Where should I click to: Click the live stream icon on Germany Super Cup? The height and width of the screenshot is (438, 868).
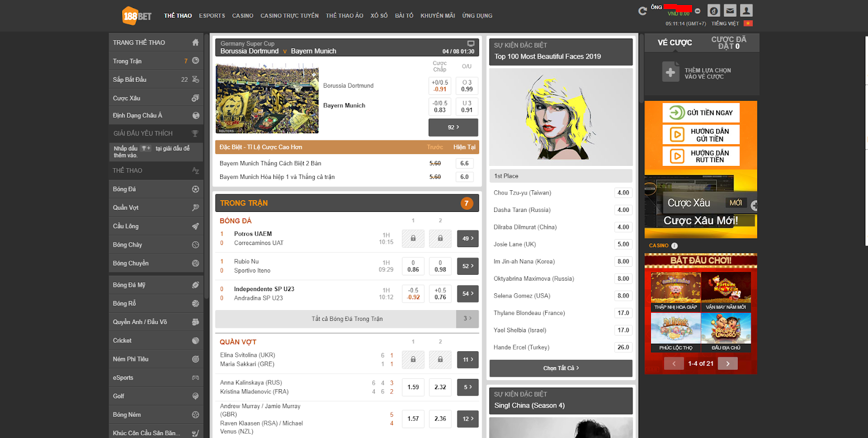pos(471,43)
